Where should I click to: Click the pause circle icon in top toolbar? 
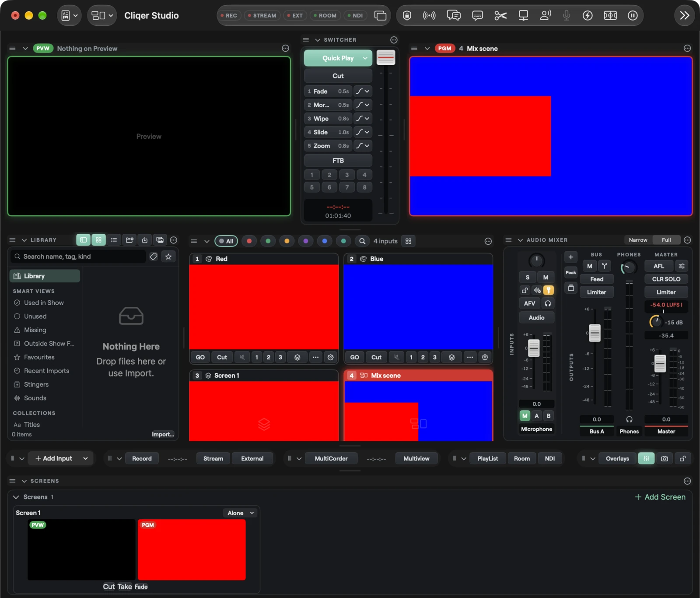click(633, 16)
